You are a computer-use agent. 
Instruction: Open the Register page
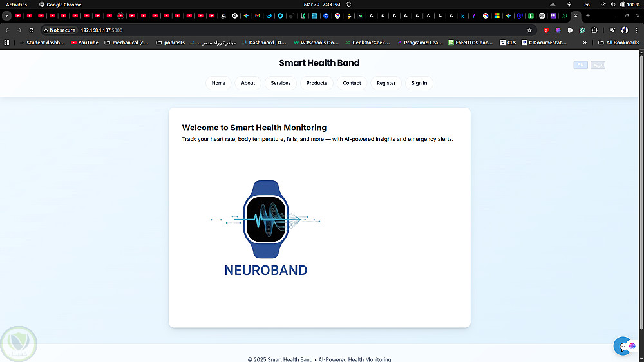point(386,83)
